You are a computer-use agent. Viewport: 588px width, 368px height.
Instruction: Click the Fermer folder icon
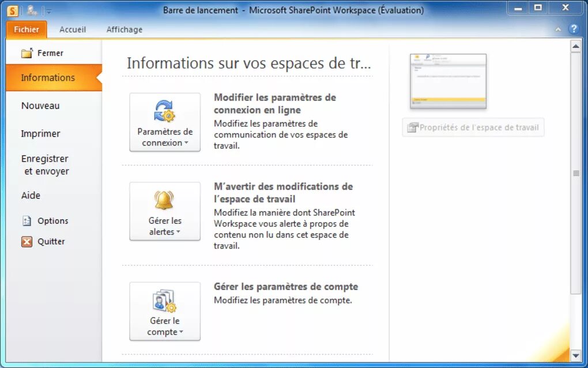(27, 53)
